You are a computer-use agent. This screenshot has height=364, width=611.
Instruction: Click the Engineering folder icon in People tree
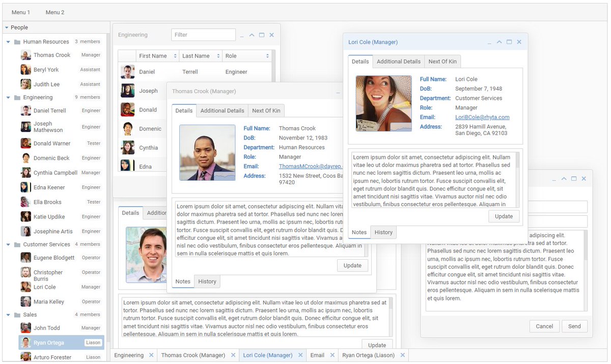(17, 97)
